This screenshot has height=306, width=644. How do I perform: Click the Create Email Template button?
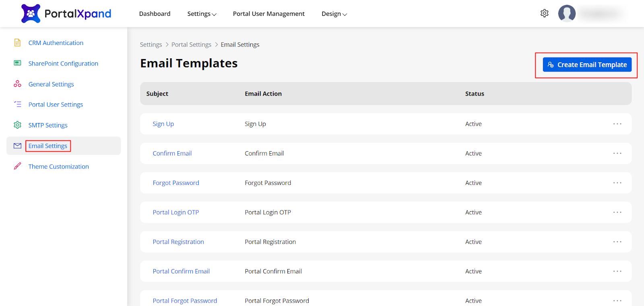[x=587, y=65]
